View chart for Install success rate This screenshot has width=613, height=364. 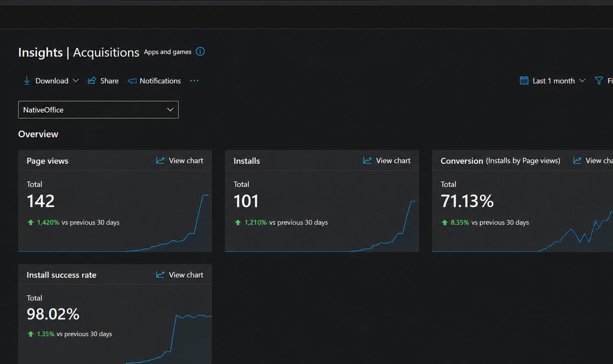coord(180,275)
